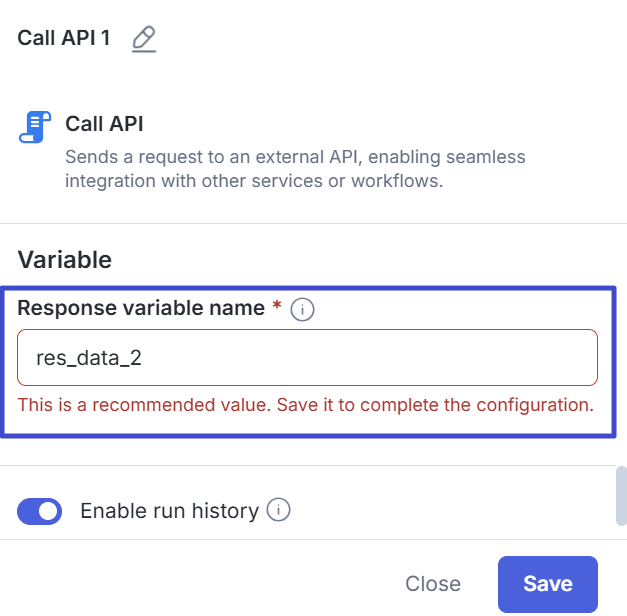Click the red recommended value warning message

[x=306, y=405]
